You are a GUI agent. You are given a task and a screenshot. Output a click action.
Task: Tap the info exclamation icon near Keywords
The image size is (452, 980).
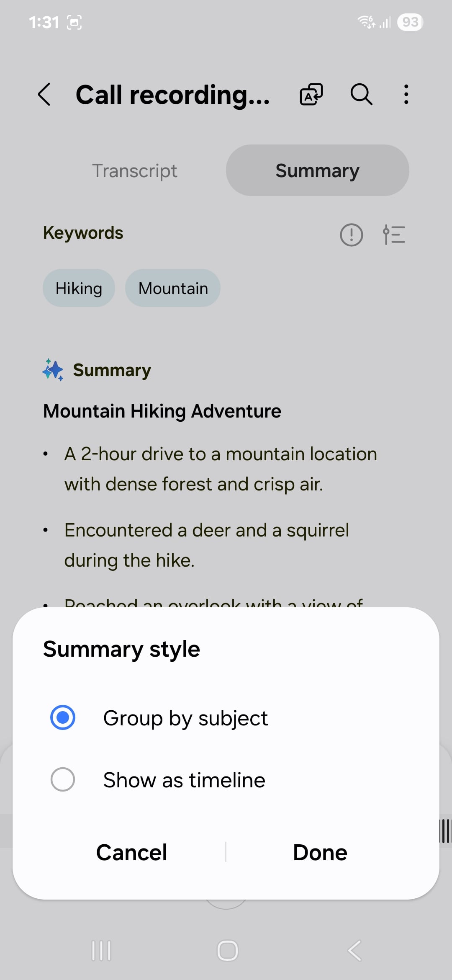pos(351,235)
